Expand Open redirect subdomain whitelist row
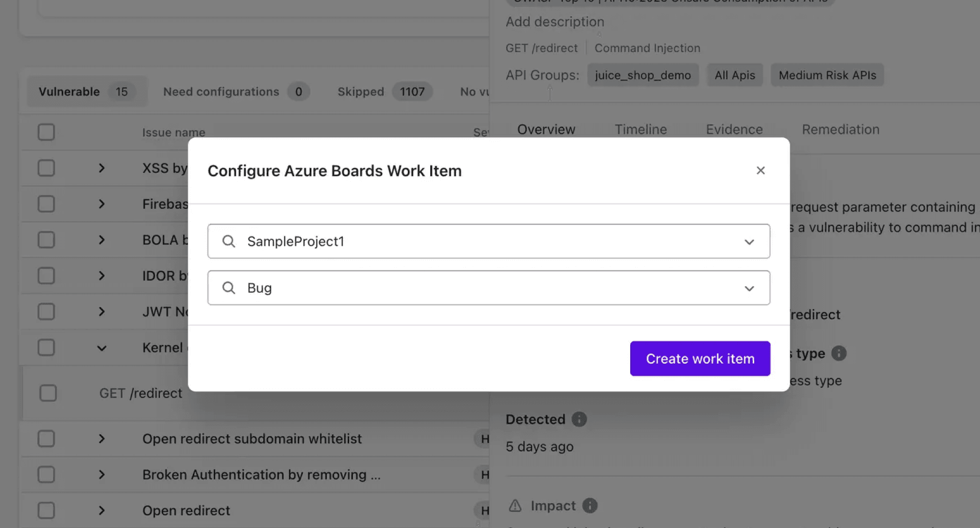 pyautogui.click(x=101, y=438)
